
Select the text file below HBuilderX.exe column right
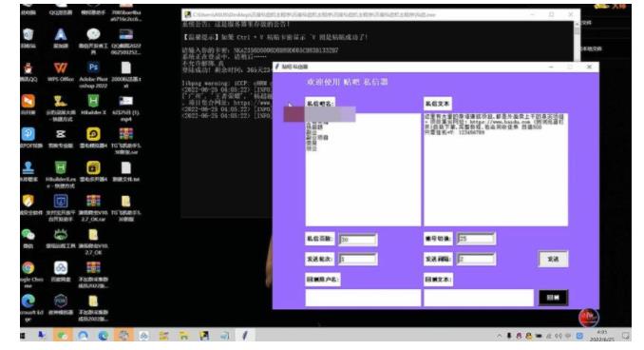point(126,171)
